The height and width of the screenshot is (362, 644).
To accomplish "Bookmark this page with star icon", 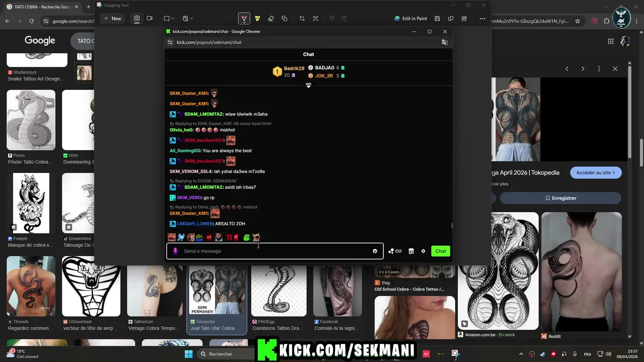I will click(578, 21).
